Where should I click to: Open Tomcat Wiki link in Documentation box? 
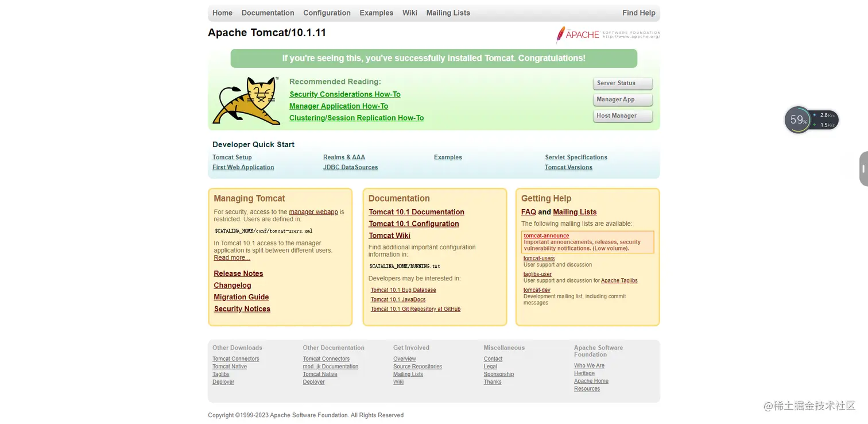389,236
